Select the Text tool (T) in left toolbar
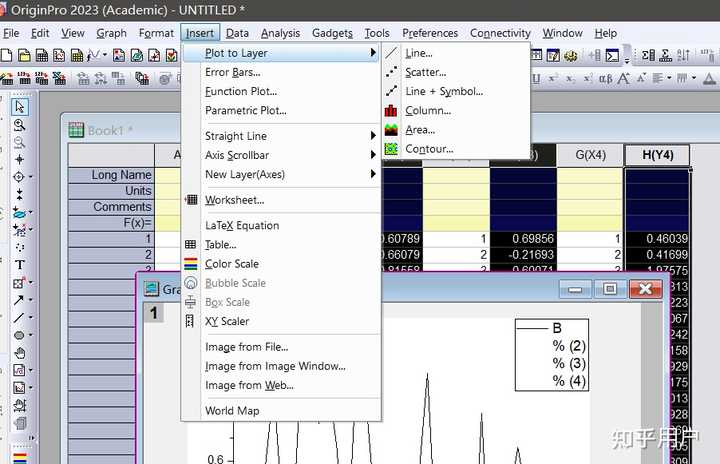 19,265
